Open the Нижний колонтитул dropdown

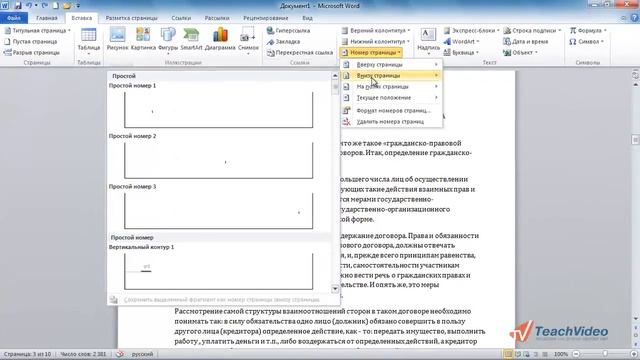pos(376,42)
